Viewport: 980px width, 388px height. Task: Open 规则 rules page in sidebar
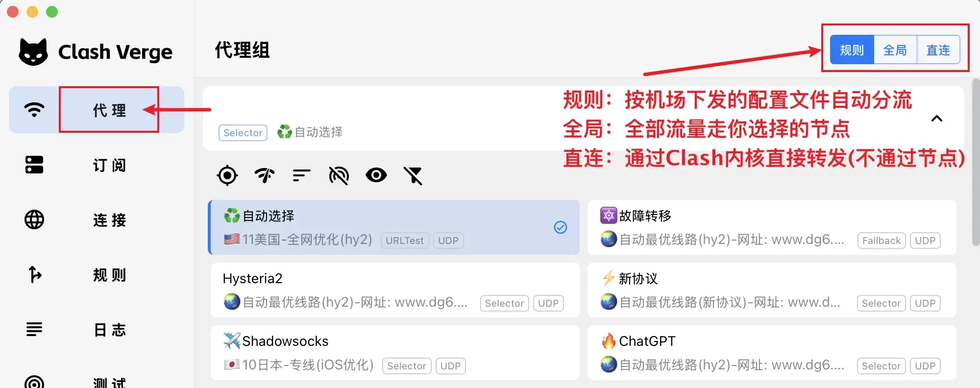(x=97, y=275)
